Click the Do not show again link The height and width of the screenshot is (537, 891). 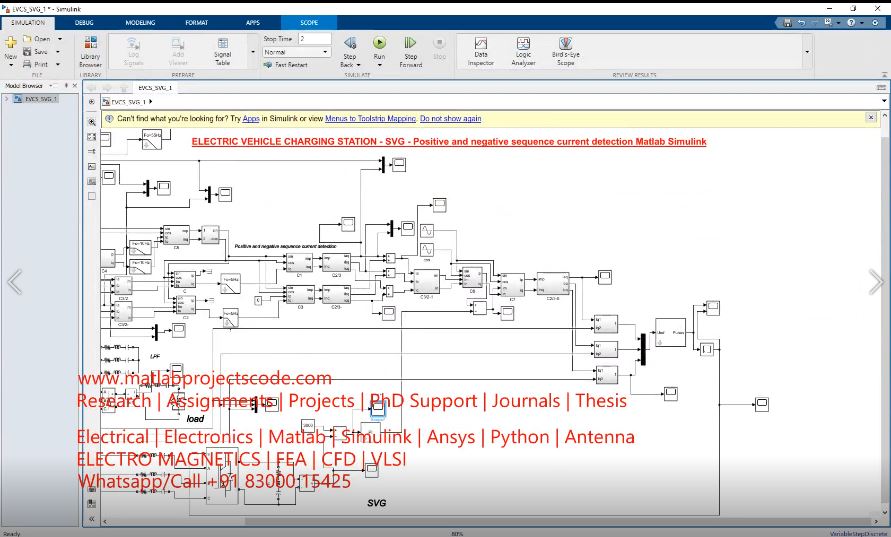pyautogui.click(x=450, y=118)
